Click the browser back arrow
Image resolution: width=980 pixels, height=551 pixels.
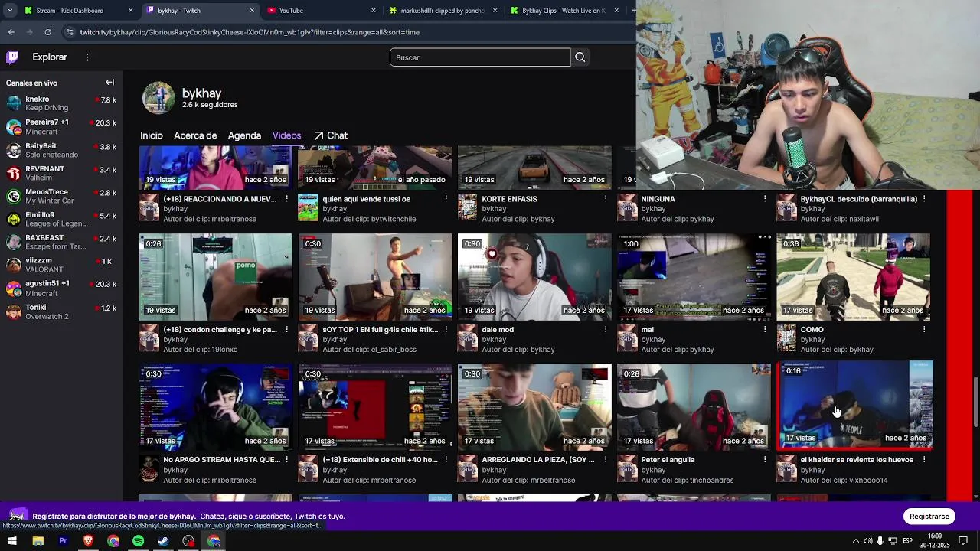tap(11, 32)
